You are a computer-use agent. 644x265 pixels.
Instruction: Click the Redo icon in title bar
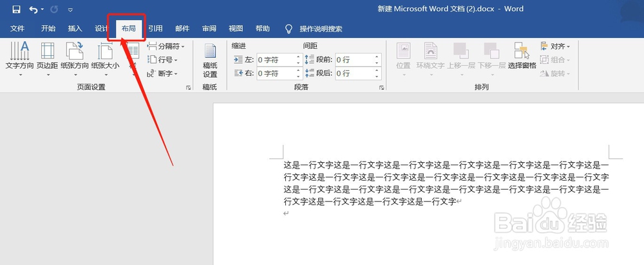[x=54, y=9]
